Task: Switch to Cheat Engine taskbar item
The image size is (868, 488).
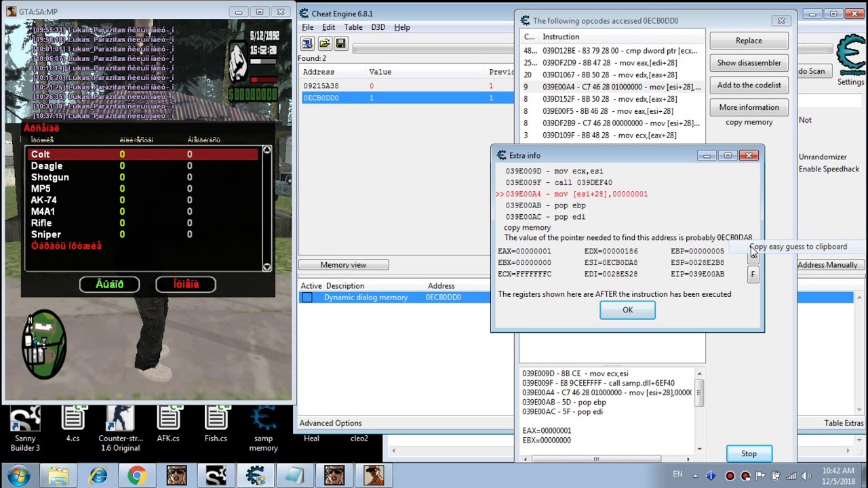Action: 255,476
